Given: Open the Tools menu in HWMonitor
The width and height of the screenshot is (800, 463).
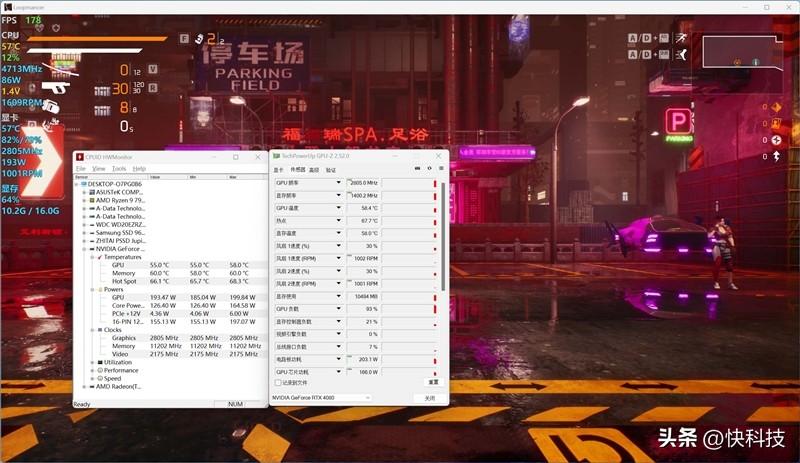Looking at the screenshot, I should pos(119,169).
